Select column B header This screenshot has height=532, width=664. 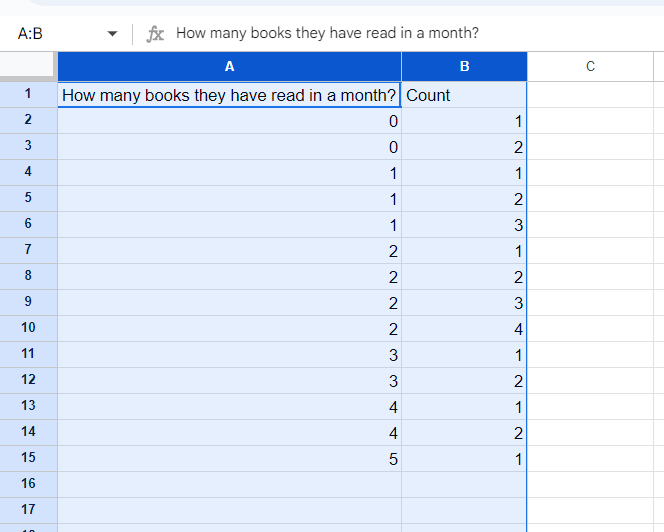(464, 67)
